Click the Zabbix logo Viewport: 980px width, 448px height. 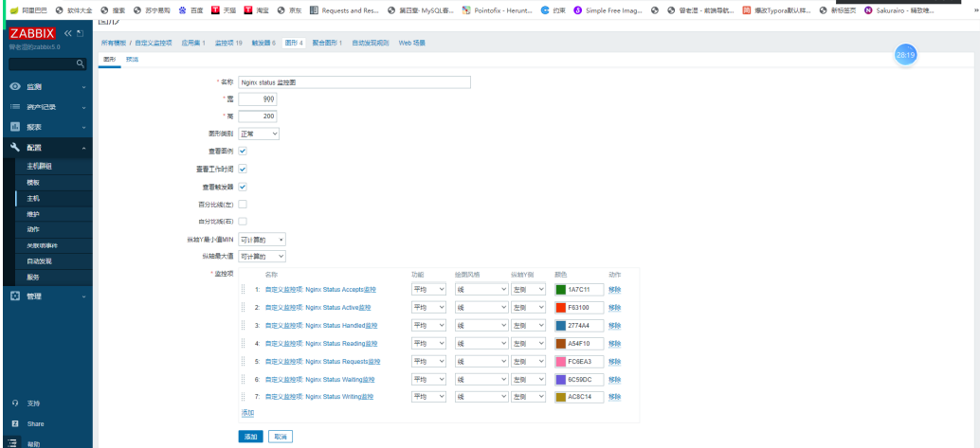[32, 34]
